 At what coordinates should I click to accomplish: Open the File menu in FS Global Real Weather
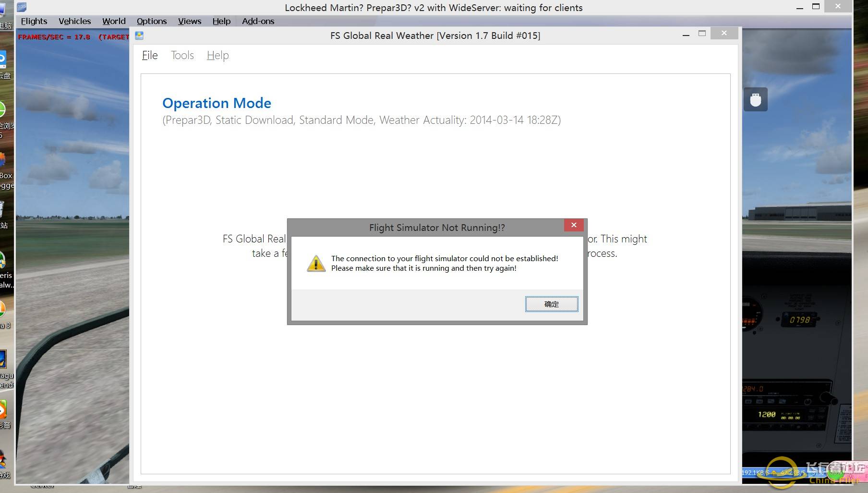click(x=150, y=55)
